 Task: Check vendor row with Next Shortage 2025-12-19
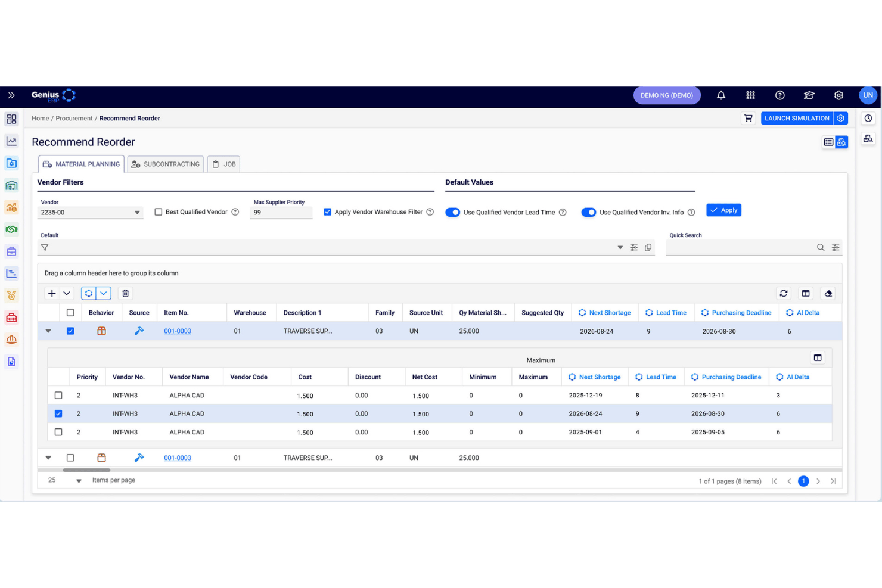pyautogui.click(x=58, y=396)
